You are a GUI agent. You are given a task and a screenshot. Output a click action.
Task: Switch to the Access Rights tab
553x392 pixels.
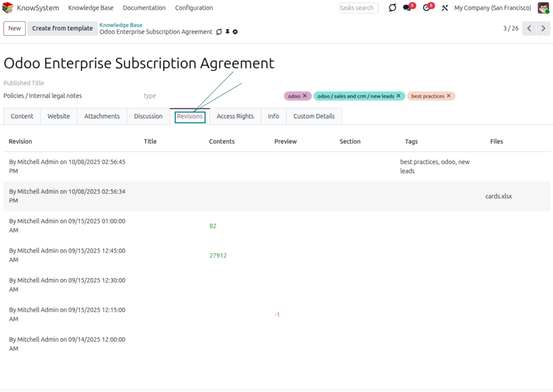[235, 116]
